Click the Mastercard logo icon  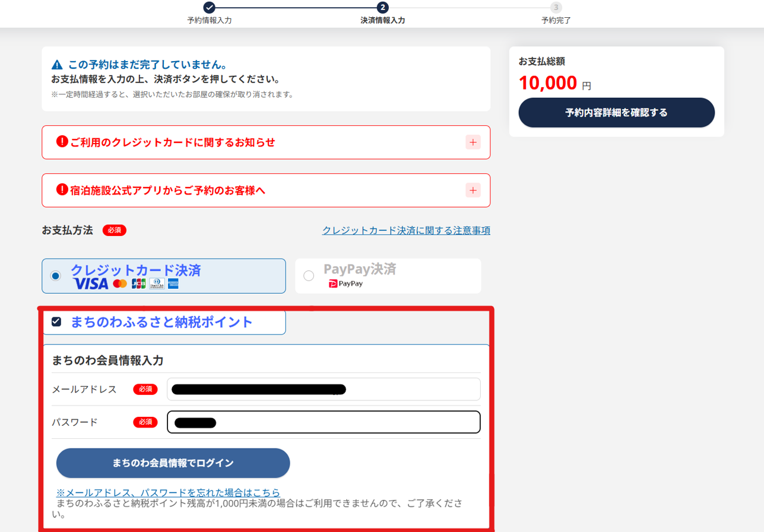[120, 284]
